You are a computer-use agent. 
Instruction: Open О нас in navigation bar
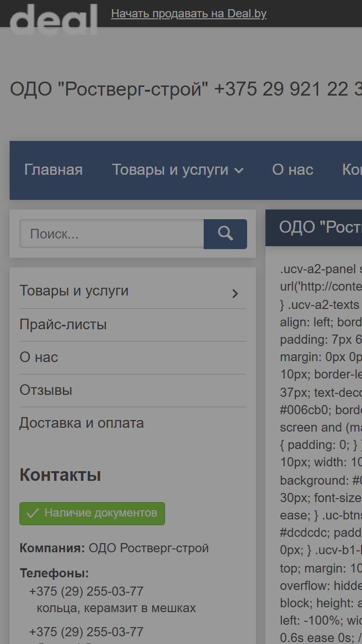292,170
